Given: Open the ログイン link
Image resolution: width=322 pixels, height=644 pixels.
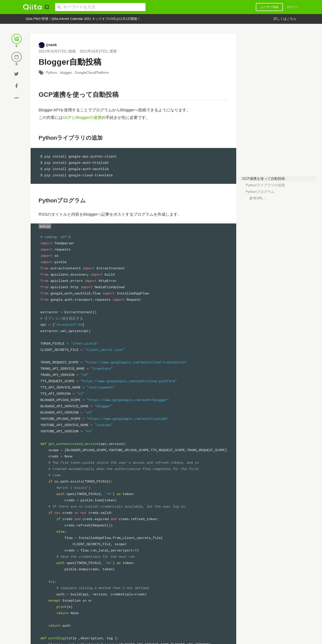Looking at the screenshot, I should (293, 7).
